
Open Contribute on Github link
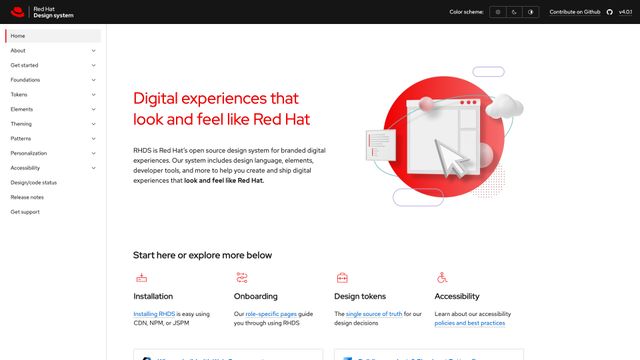[575, 12]
